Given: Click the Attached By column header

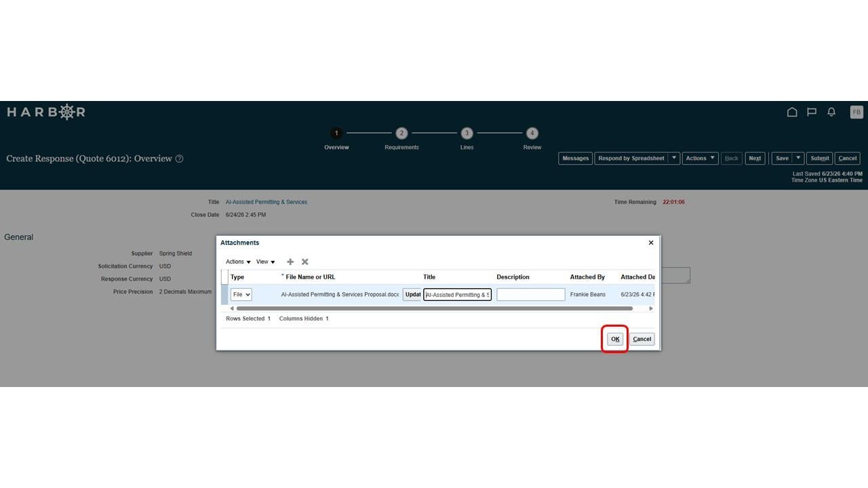Looking at the screenshot, I should pos(587,277).
